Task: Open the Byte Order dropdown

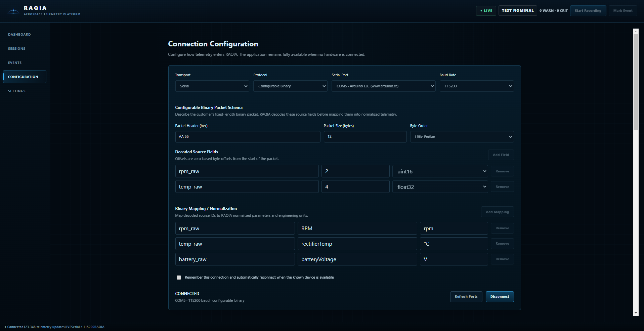Action: (x=462, y=137)
